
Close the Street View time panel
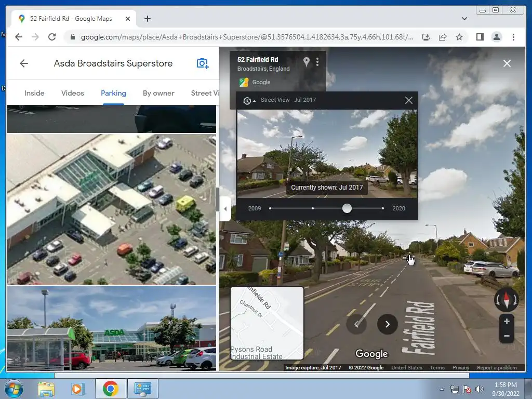click(409, 100)
